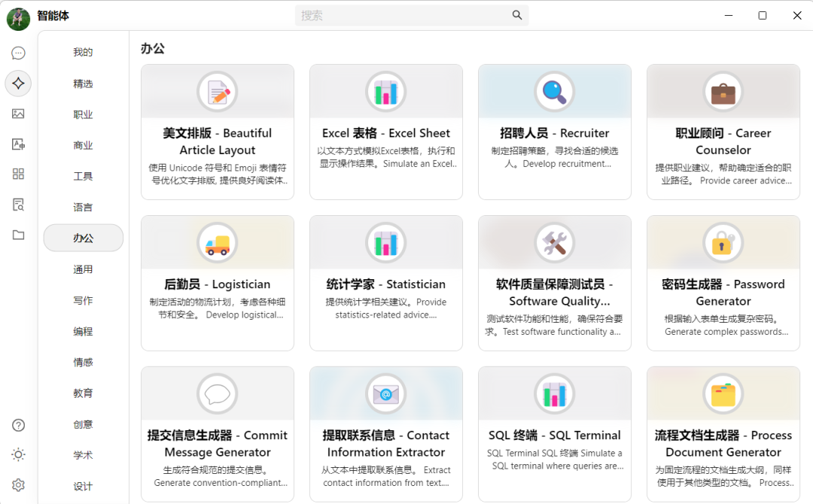813x504 pixels.
Task: Open the image painting sidebar icon
Action: pyautogui.click(x=18, y=114)
